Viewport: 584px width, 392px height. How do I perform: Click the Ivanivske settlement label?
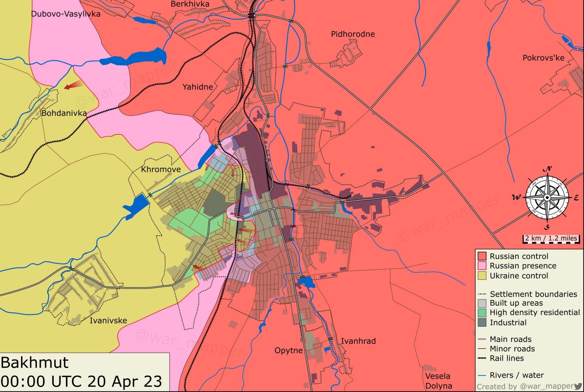[108, 320]
